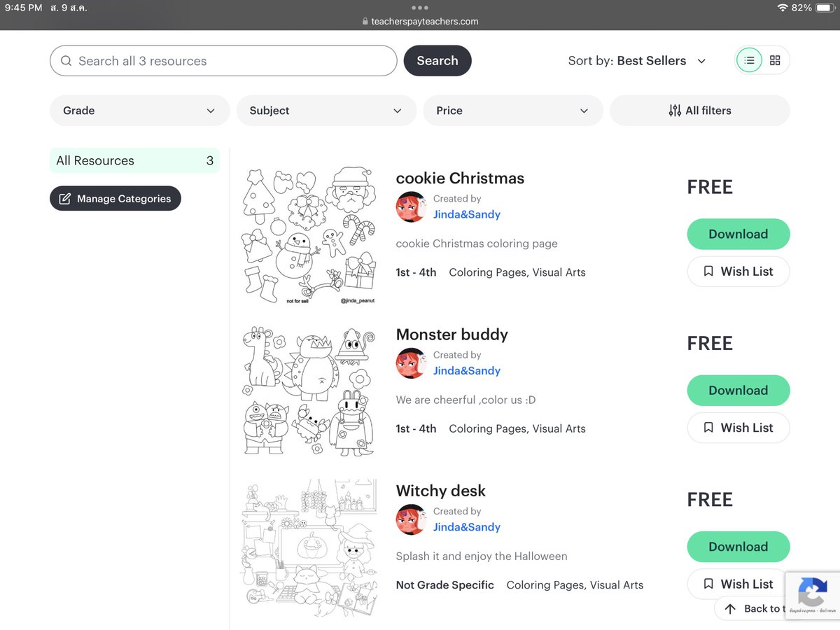Click seller avatar next to Monster buddy
Screen dimensions: 840x630
[x=412, y=363]
